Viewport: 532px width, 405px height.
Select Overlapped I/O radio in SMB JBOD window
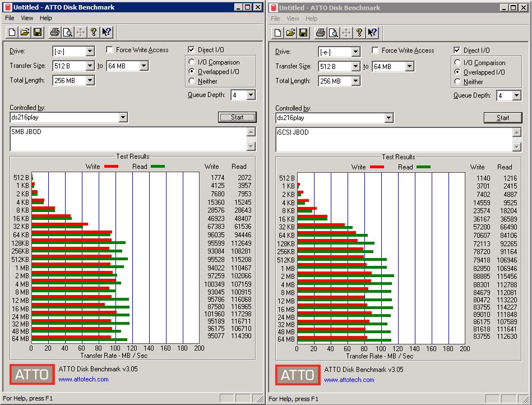point(192,72)
